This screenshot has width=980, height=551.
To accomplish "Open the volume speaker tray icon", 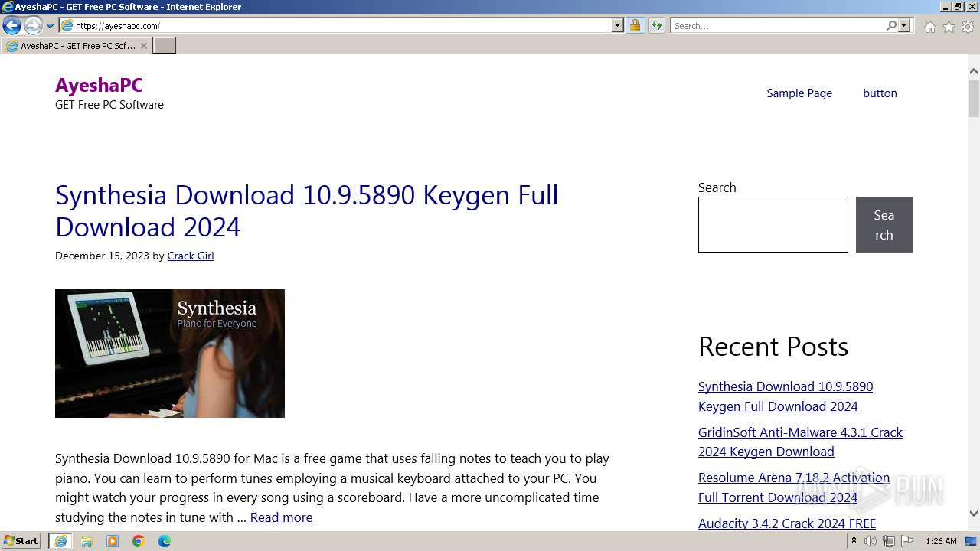I will pyautogui.click(x=871, y=541).
